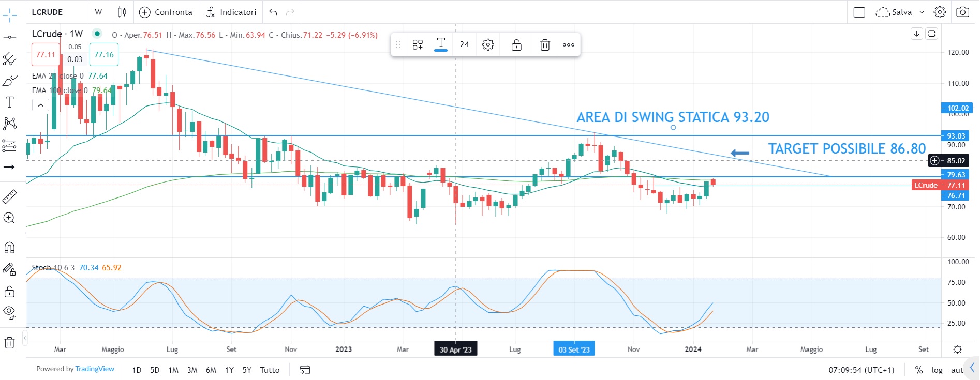Click the undo arrow button
The image size is (980, 380).
click(273, 12)
